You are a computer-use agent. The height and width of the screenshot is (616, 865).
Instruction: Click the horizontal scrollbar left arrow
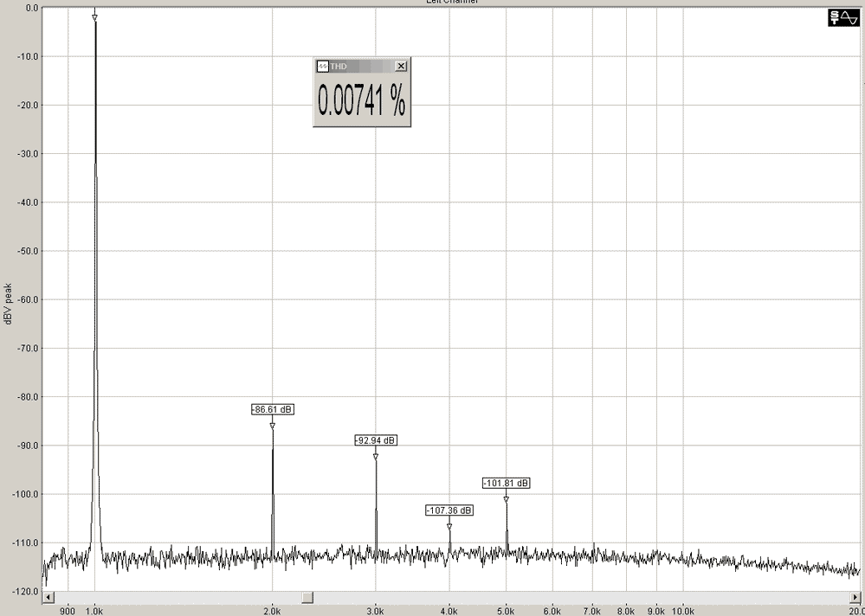click(48, 597)
